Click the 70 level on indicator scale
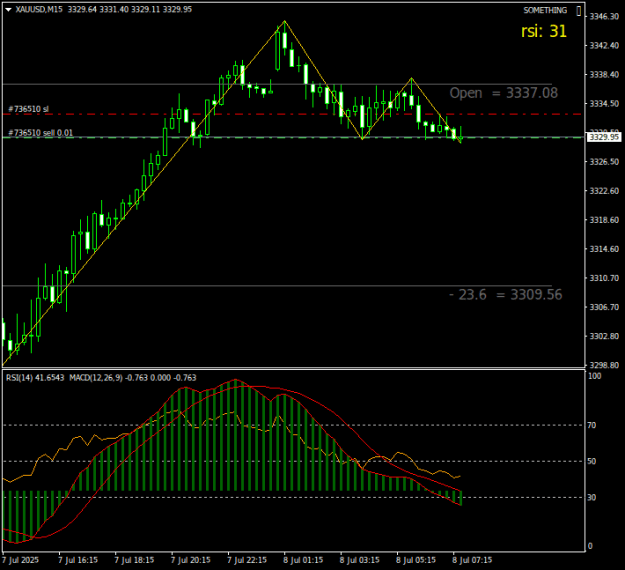This screenshot has height=570, width=625. pyautogui.click(x=592, y=425)
